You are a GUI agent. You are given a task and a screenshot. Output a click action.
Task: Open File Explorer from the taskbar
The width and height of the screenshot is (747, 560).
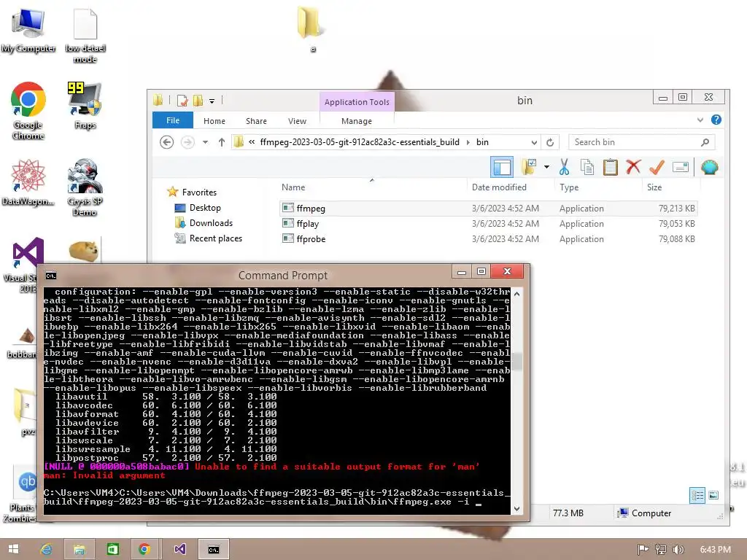point(79,549)
